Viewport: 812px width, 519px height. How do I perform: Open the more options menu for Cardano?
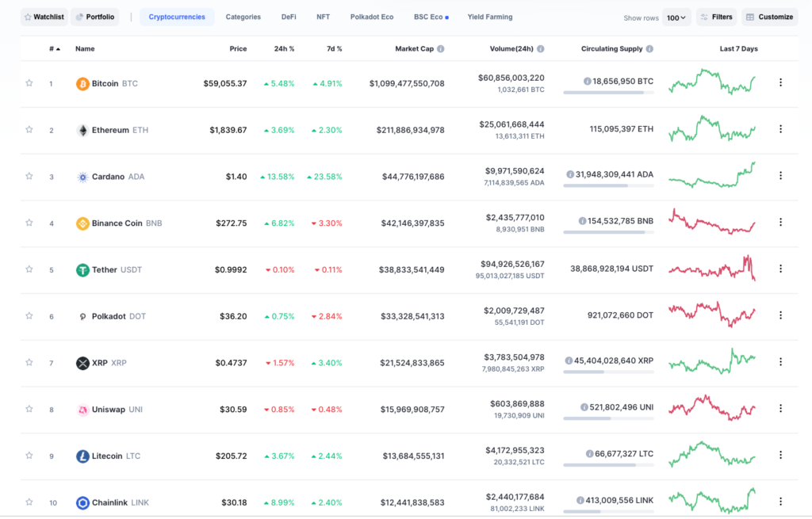pyautogui.click(x=780, y=175)
